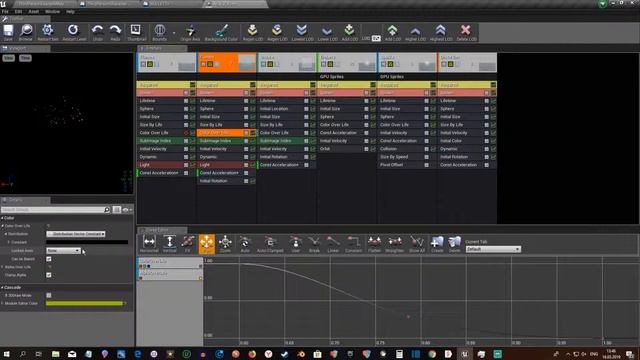Toggle Orbit module checkbox in fourth emitter
This screenshot has height=360, width=640.
tap(366, 149)
